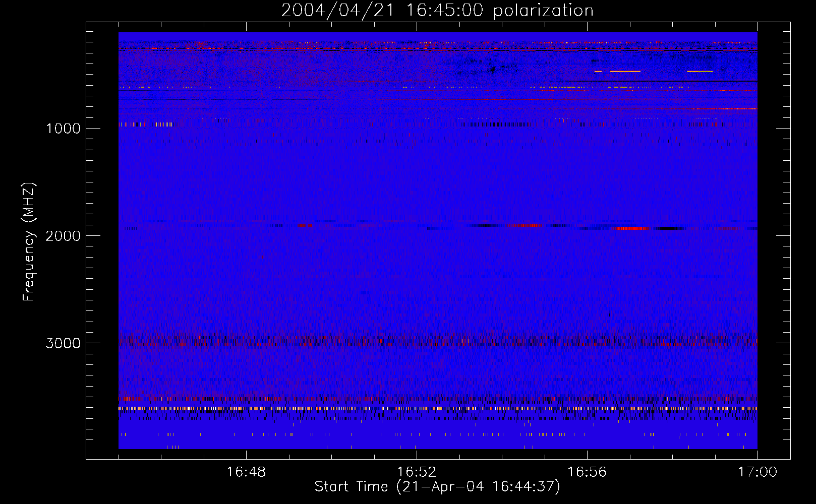
Task: Select the 'Start Time (21-Apr-04 16:44:37)' label
Action: click(x=437, y=487)
